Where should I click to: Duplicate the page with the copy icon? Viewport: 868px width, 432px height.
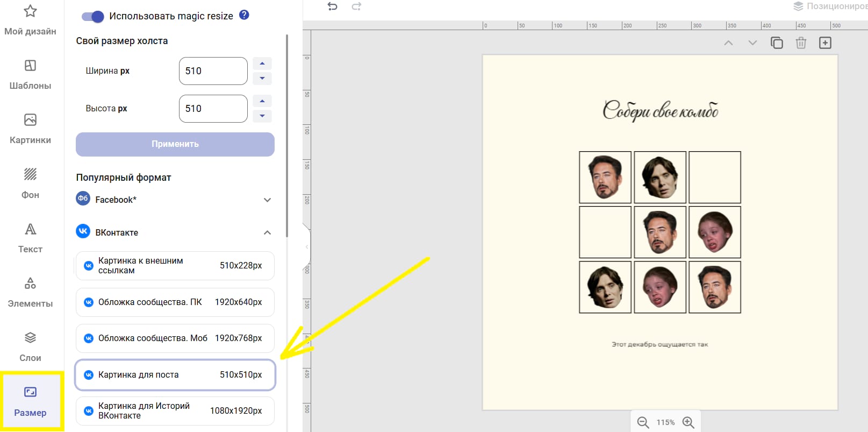tap(777, 43)
